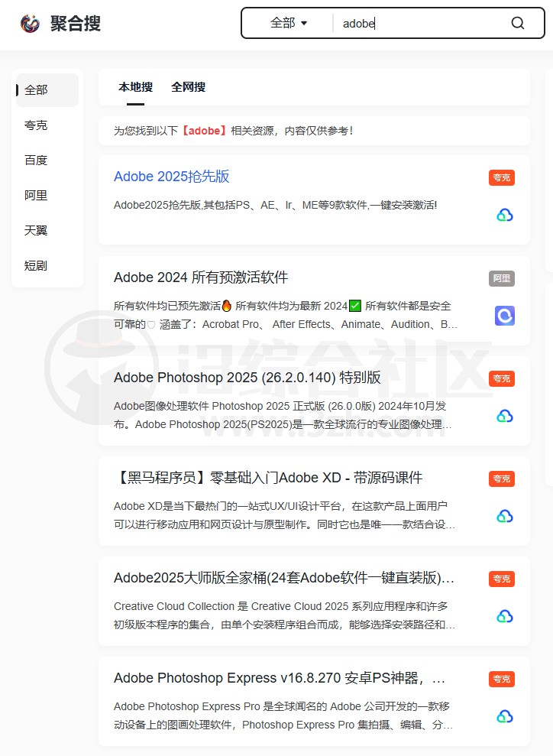Switch to the 全网搜 tab
Image resolution: width=553 pixels, height=756 pixels.
[x=189, y=87]
